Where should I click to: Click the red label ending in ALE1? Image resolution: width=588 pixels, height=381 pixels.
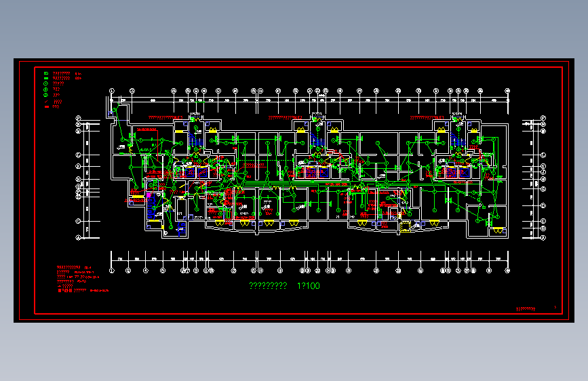point(427,118)
